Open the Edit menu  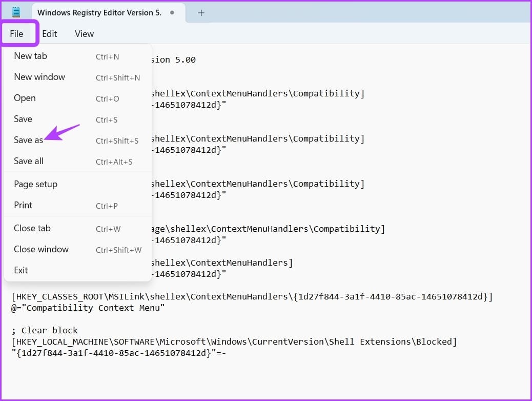click(50, 34)
